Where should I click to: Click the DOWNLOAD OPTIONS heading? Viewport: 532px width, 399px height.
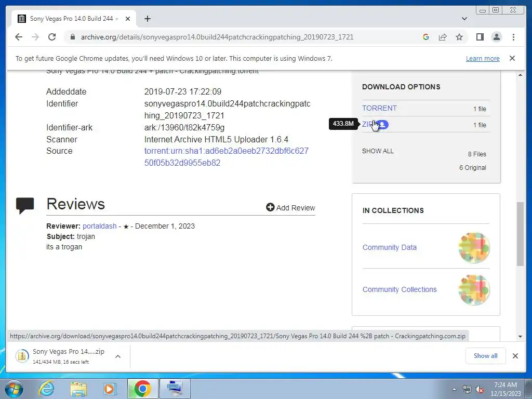tap(401, 87)
